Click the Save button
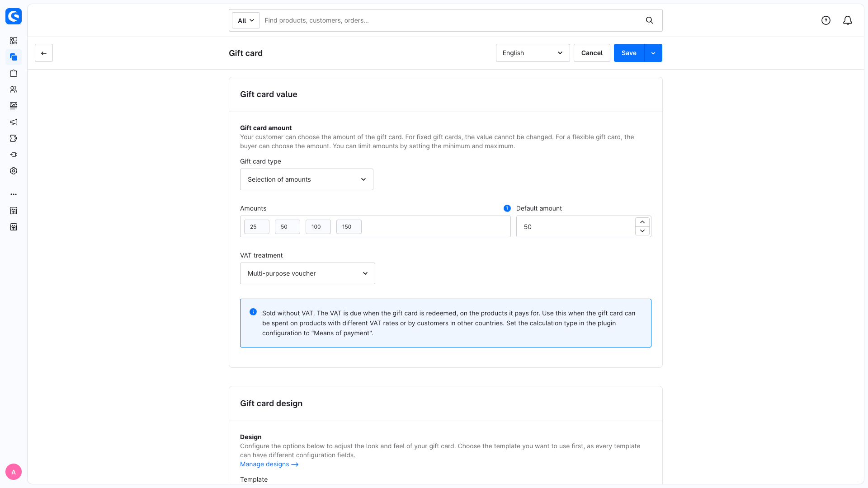The image size is (868, 488). click(629, 53)
